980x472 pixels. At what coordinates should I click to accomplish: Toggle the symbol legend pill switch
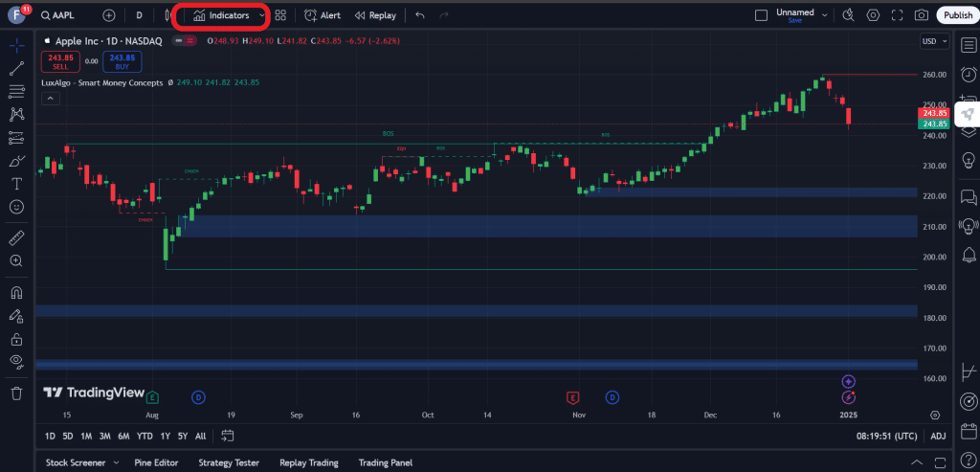185,40
